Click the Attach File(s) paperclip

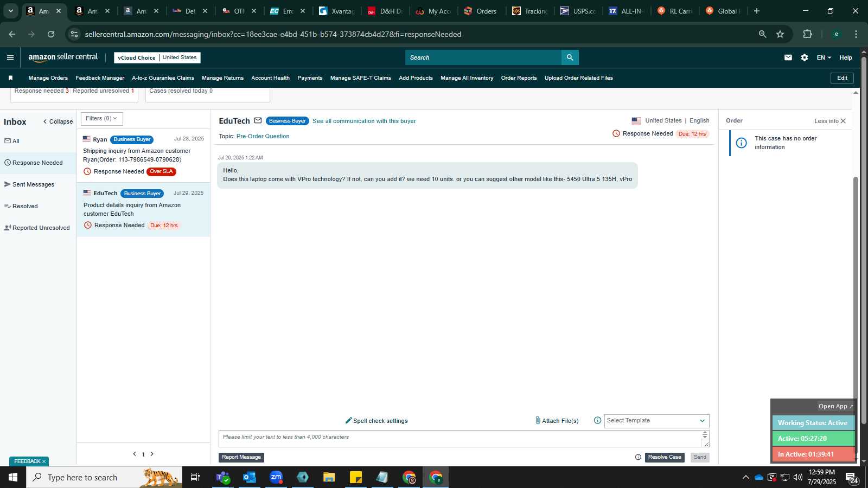pos(557,421)
